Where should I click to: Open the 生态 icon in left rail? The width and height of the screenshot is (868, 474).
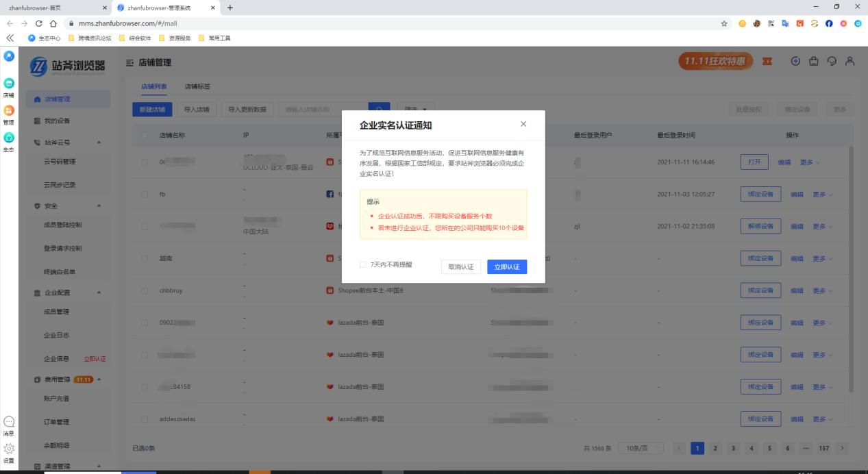(x=8, y=137)
